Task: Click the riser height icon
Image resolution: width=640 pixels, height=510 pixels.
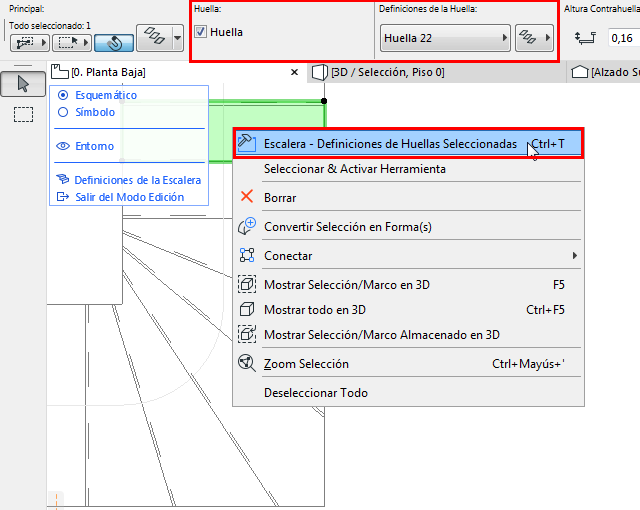Action: [x=585, y=38]
